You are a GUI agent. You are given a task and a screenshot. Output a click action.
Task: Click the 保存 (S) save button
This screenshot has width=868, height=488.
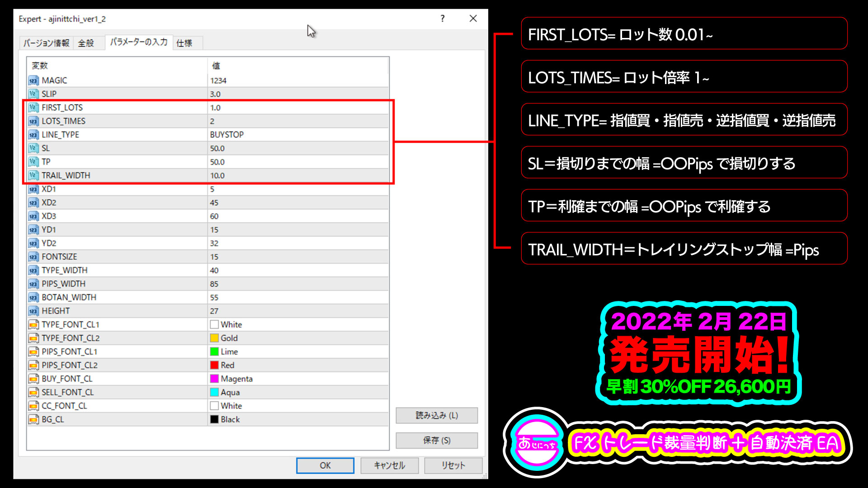(436, 440)
